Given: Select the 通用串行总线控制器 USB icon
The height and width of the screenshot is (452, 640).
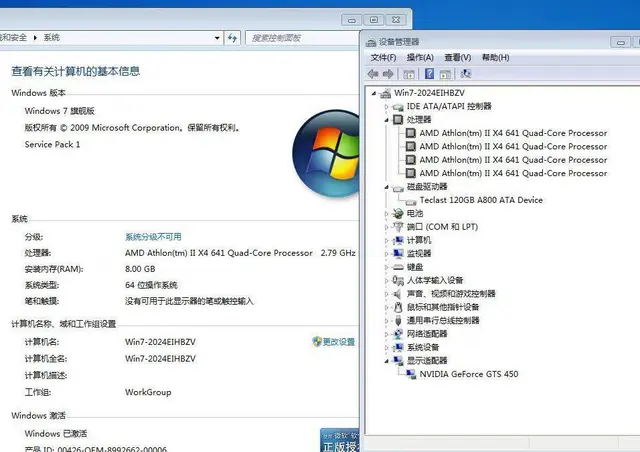Looking at the screenshot, I should tap(398, 321).
